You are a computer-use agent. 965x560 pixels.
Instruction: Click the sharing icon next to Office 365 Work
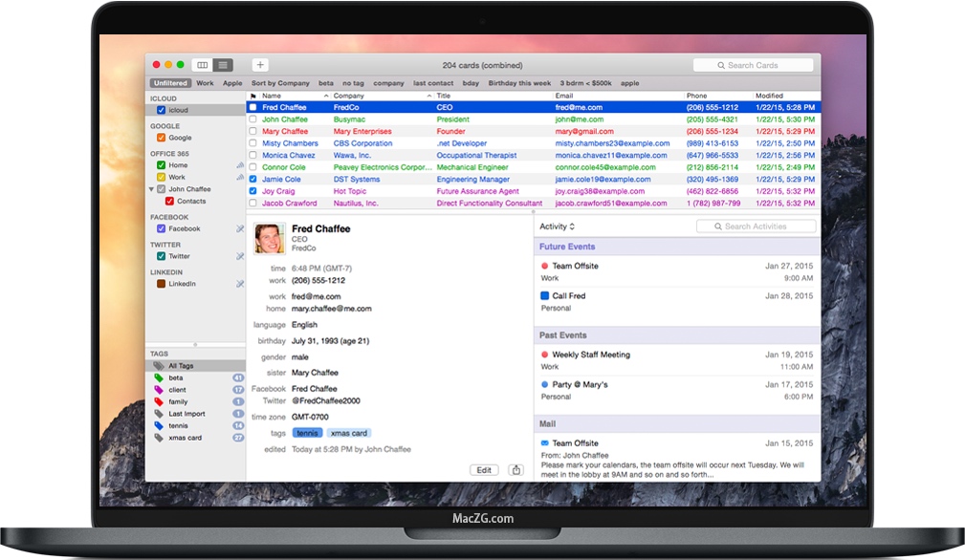(x=240, y=177)
